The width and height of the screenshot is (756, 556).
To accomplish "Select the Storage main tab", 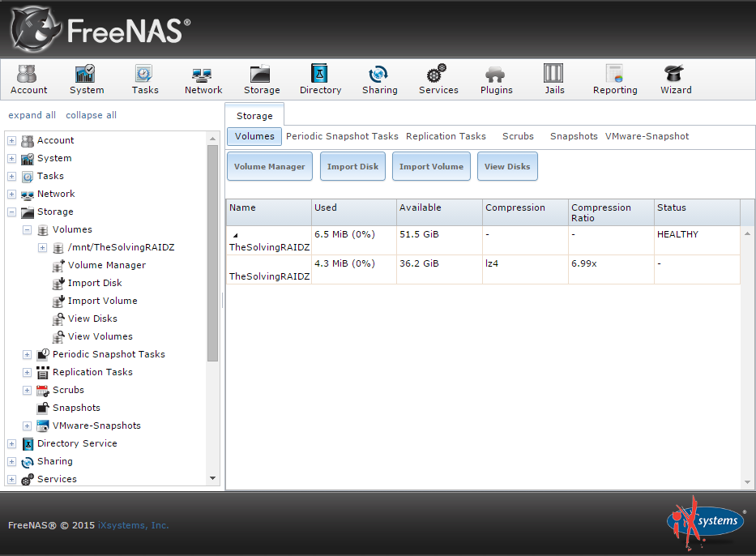I will tap(254, 116).
